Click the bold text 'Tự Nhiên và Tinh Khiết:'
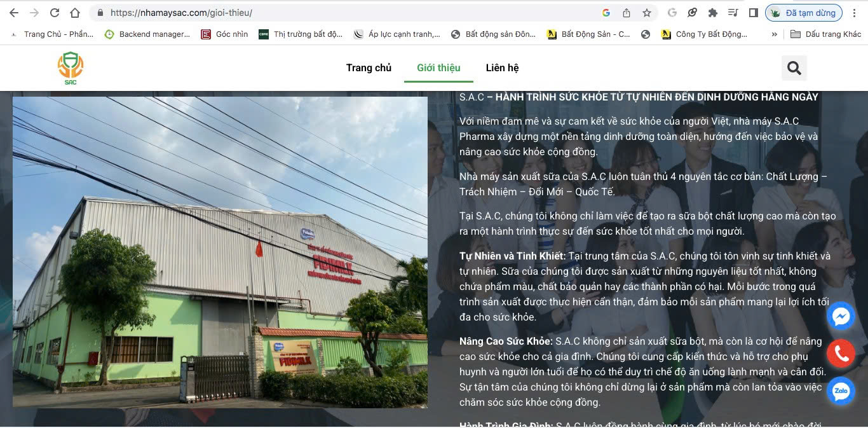This screenshot has width=868, height=428. pos(513,256)
